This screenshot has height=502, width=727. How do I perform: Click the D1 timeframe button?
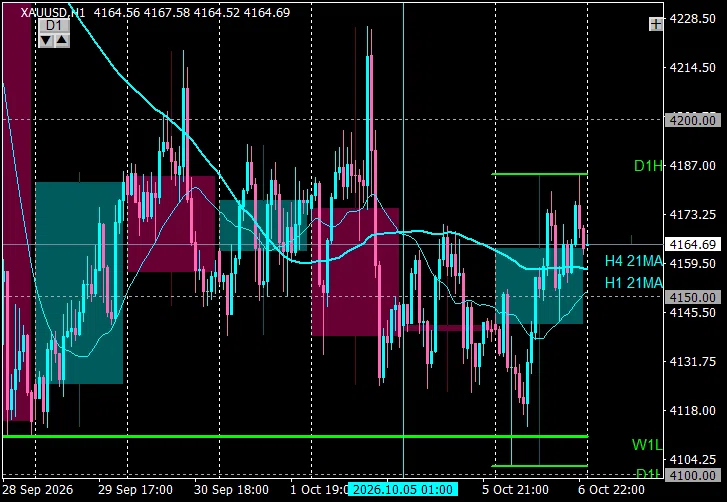54,25
